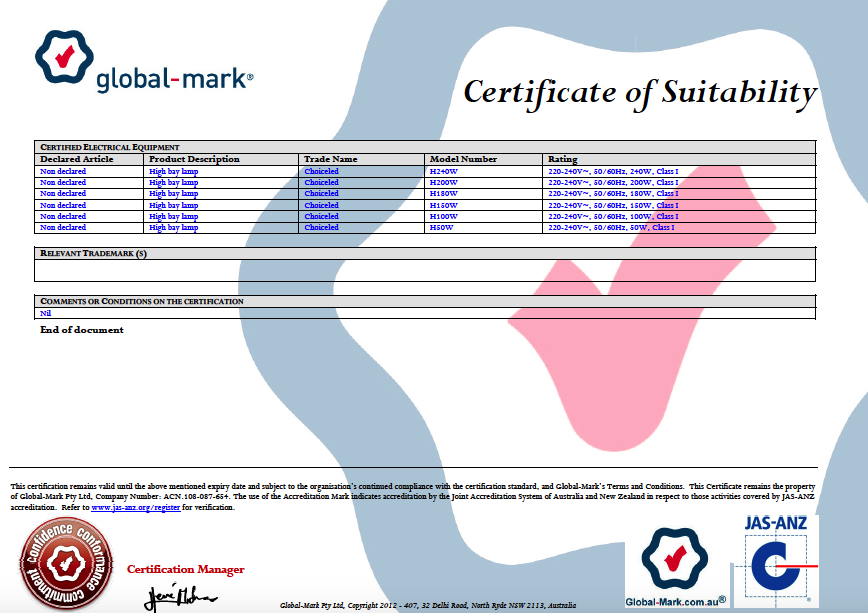Click the red confidence conformance commitment seal

pyautogui.click(x=66, y=564)
